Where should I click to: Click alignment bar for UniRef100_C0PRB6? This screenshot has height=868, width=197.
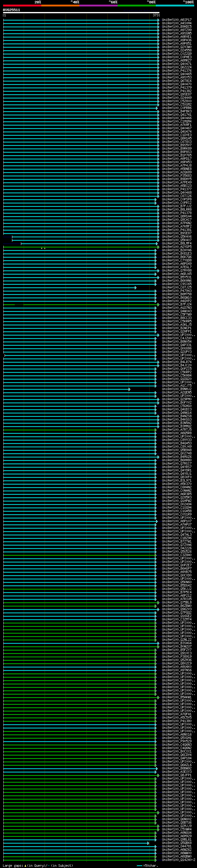[80, 108]
